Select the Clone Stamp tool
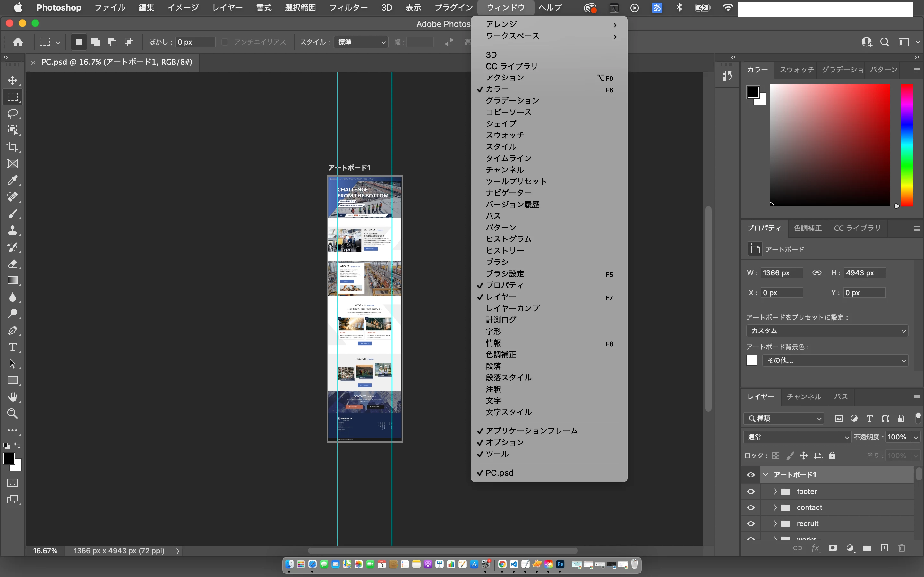 pos(13,230)
